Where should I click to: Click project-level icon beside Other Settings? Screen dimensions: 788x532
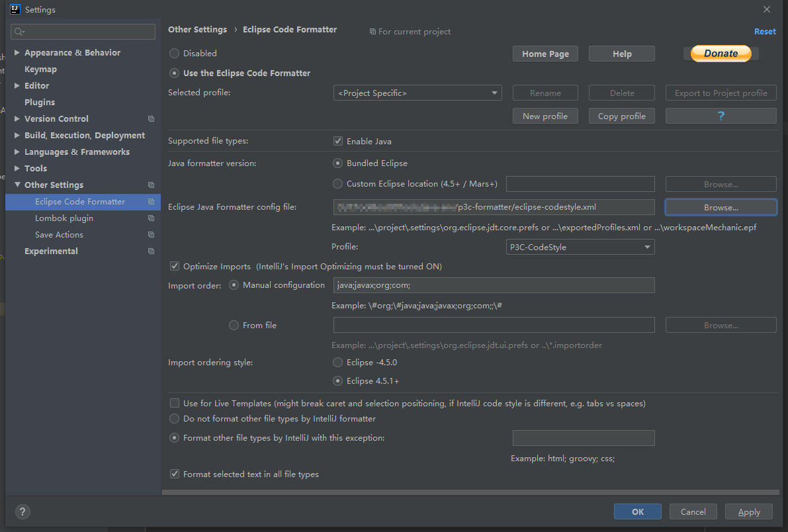pos(151,185)
